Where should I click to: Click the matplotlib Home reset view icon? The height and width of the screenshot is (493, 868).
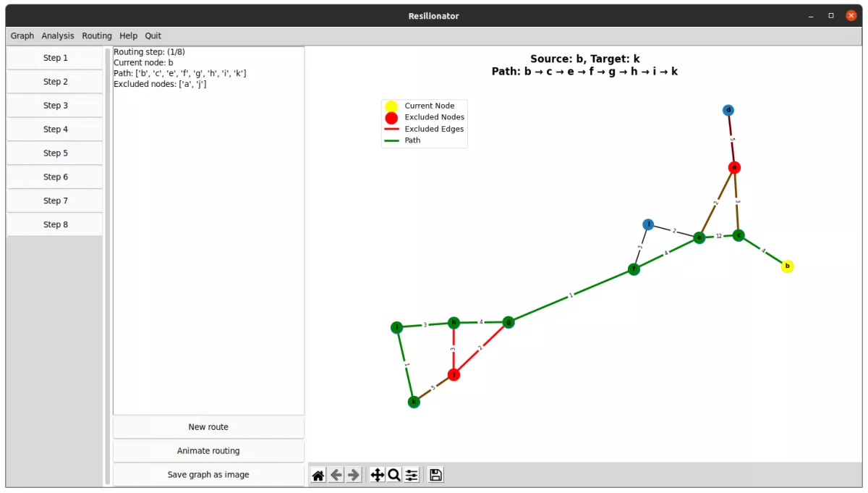pos(318,475)
